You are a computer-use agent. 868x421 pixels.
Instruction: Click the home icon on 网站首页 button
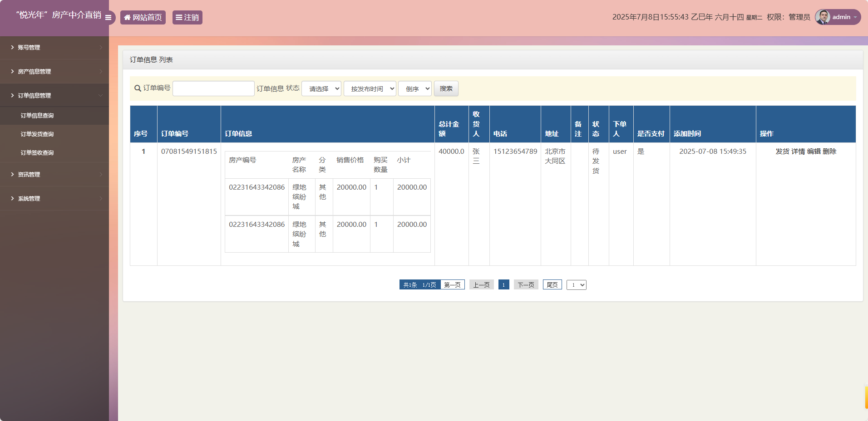point(127,17)
